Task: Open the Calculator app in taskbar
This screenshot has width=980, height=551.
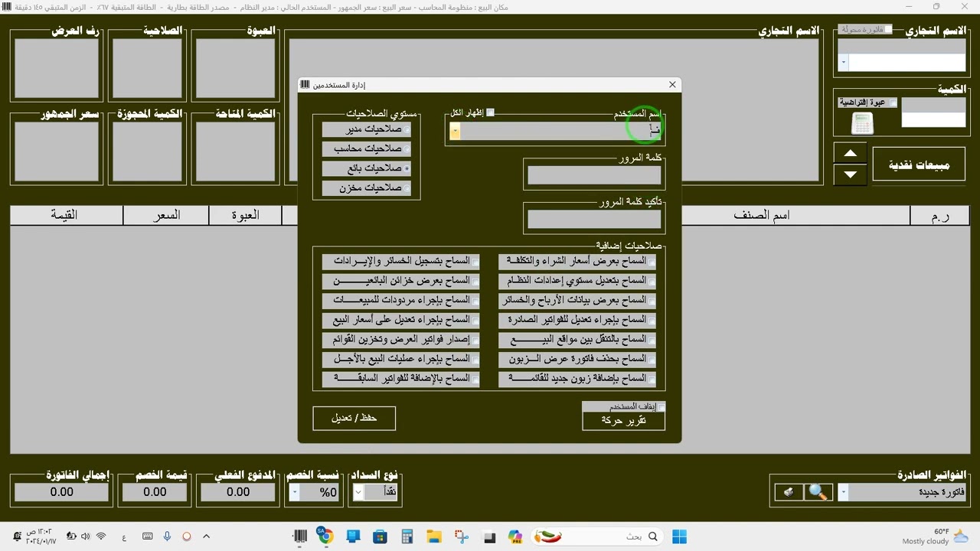Action: pos(407,536)
